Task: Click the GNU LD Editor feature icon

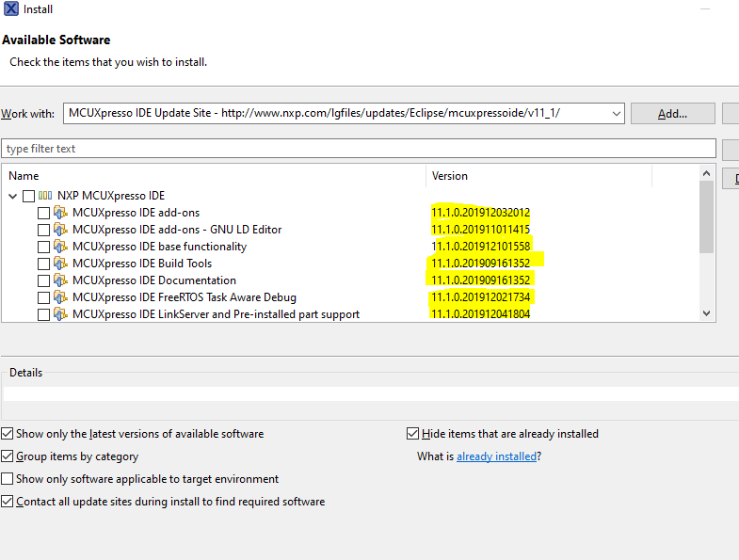Action: click(61, 230)
